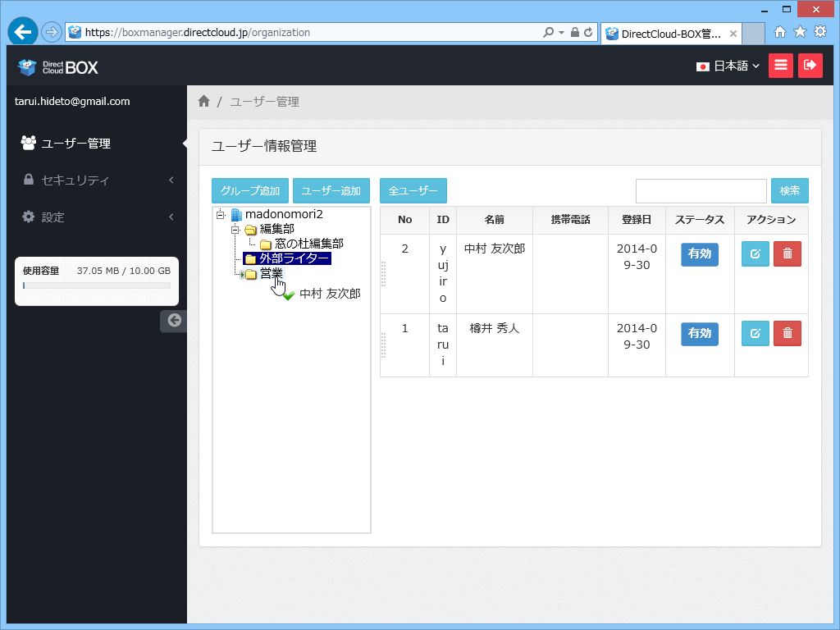The image size is (840, 630).
Task: Open the red hamburger menu button
Action: [x=781, y=66]
